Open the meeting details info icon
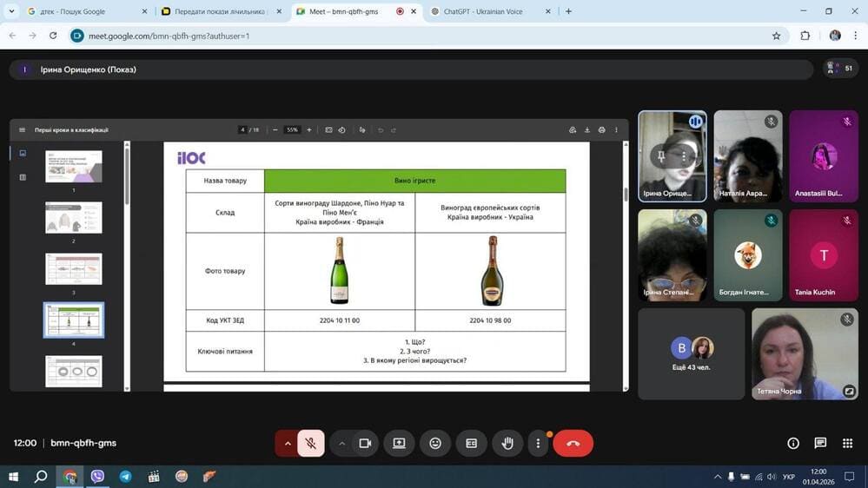868x488 pixels. 792,444
